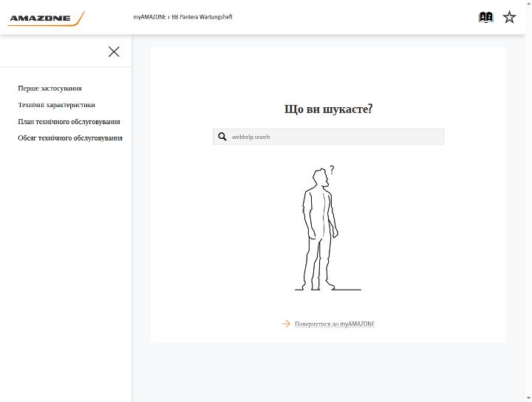Go to the myAMAZONE breadcrumb

[149, 17]
